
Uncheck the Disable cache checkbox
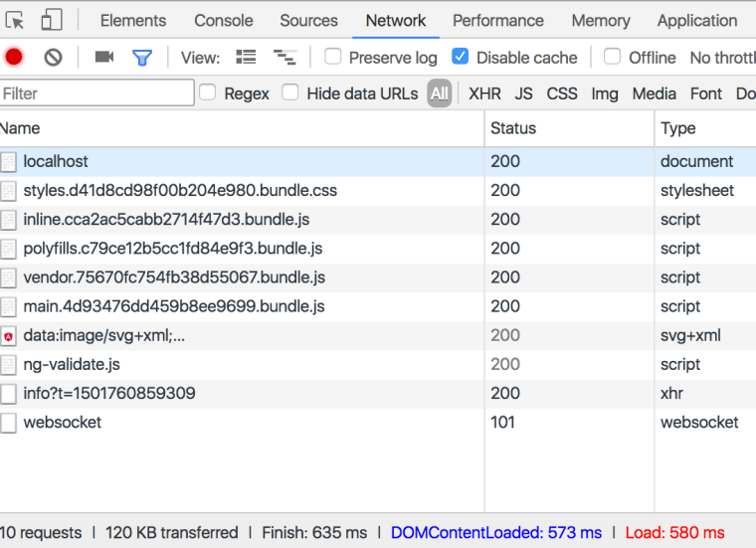pyautogui.click(x=460, y=57)
